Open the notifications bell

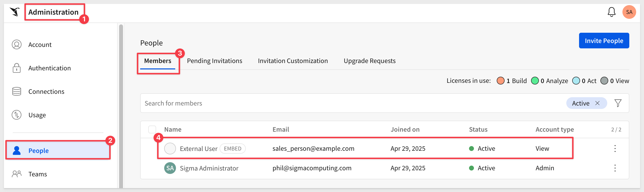click(x=611, y=12)
